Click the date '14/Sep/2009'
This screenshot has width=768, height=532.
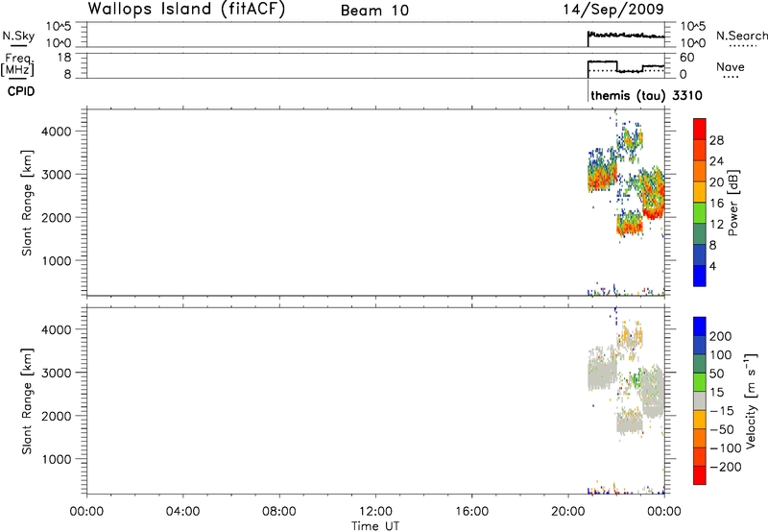point(613,10)
